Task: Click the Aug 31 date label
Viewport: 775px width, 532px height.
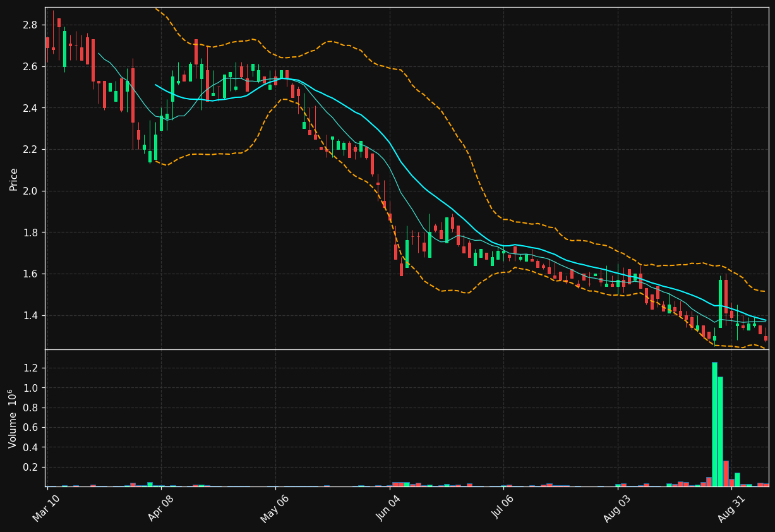Action: click(x=731, y=508)
